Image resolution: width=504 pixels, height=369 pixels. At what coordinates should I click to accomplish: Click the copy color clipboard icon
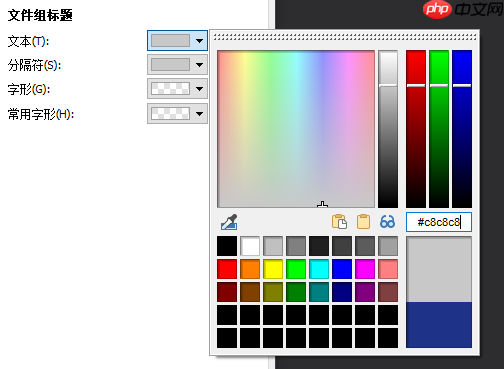coord(339,222)
